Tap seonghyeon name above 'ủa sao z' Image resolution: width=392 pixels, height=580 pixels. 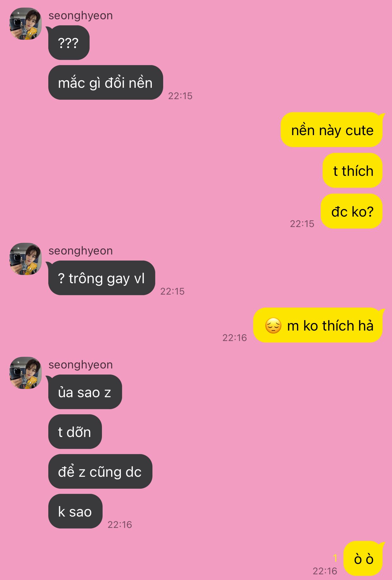pyautogui.click(x=80, y=365)
